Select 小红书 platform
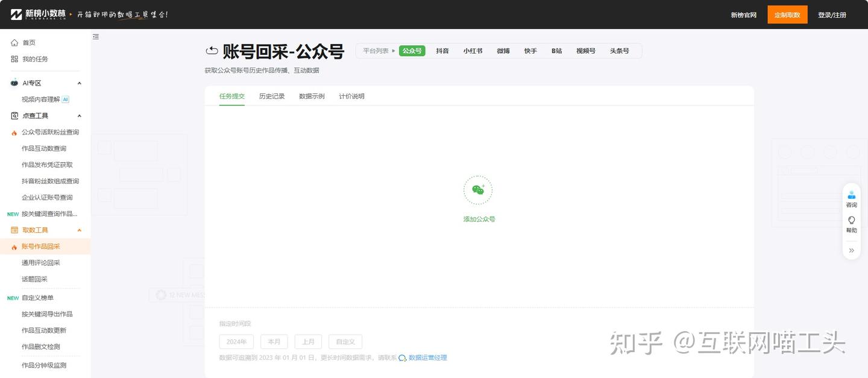868x378 pixels. [473, 51]
